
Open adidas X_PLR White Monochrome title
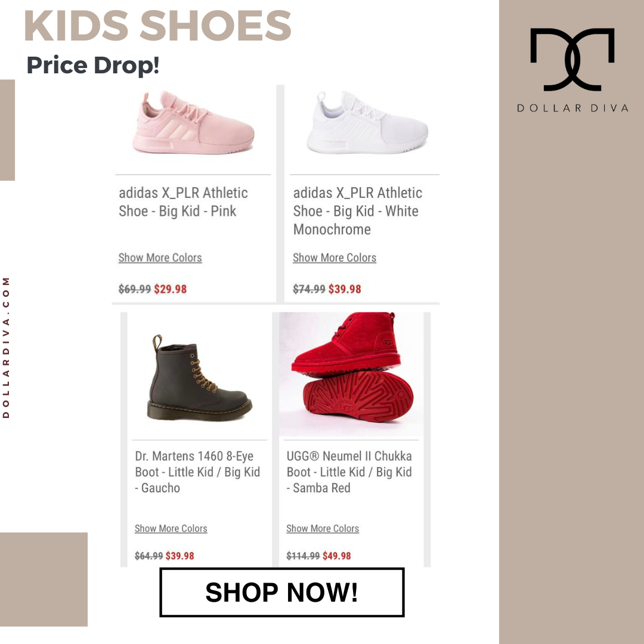point(358,210)
